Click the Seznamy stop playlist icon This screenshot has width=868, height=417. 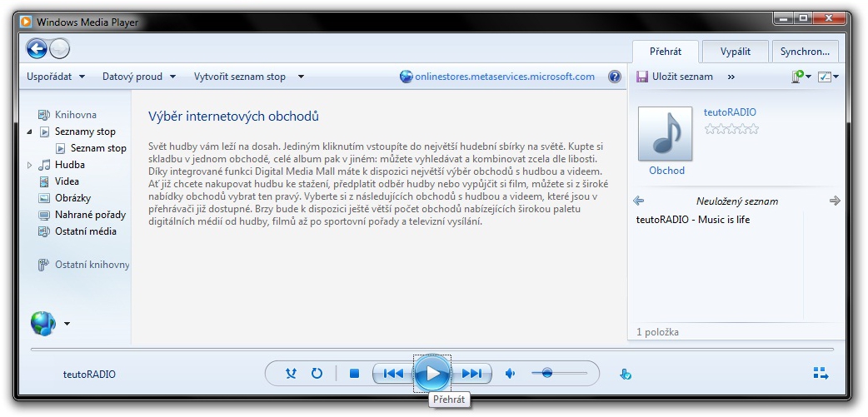coord(44,132)
